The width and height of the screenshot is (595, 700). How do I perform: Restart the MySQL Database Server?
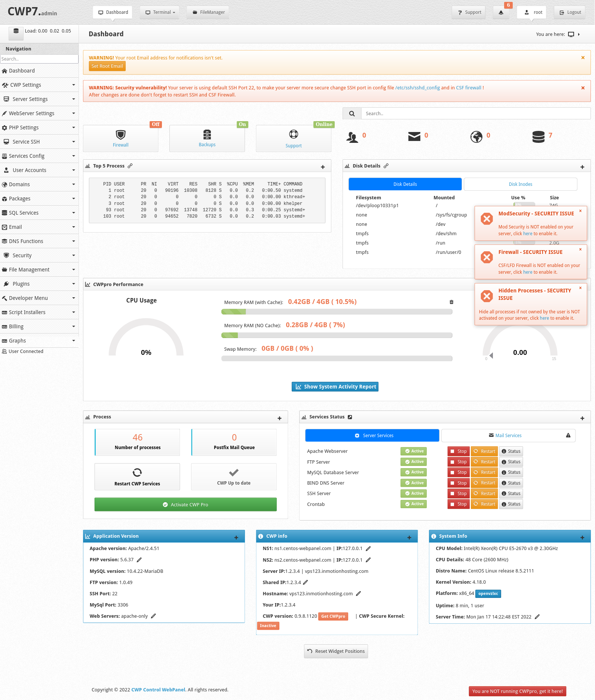pyautogui.click(x=484, y=472)
